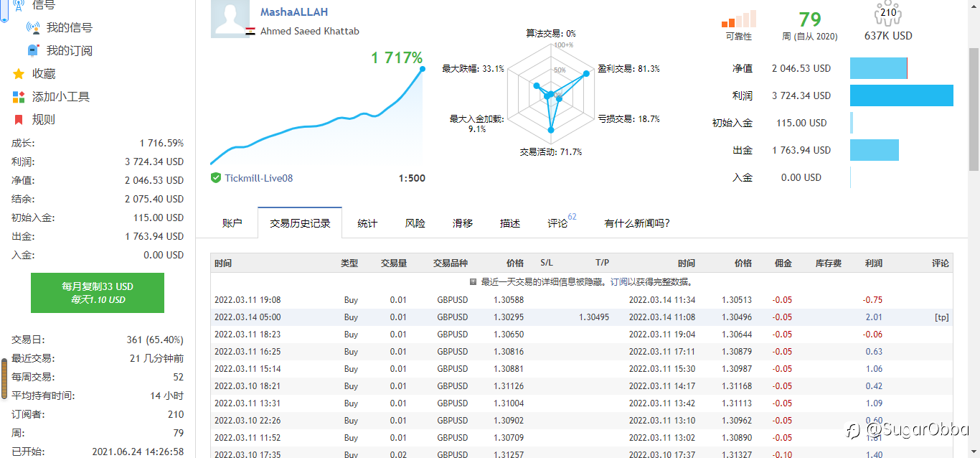This screenshot has height=458, width=980.
Task: Click the info icon in hidden-trades notice
Action: coord(473,282)
